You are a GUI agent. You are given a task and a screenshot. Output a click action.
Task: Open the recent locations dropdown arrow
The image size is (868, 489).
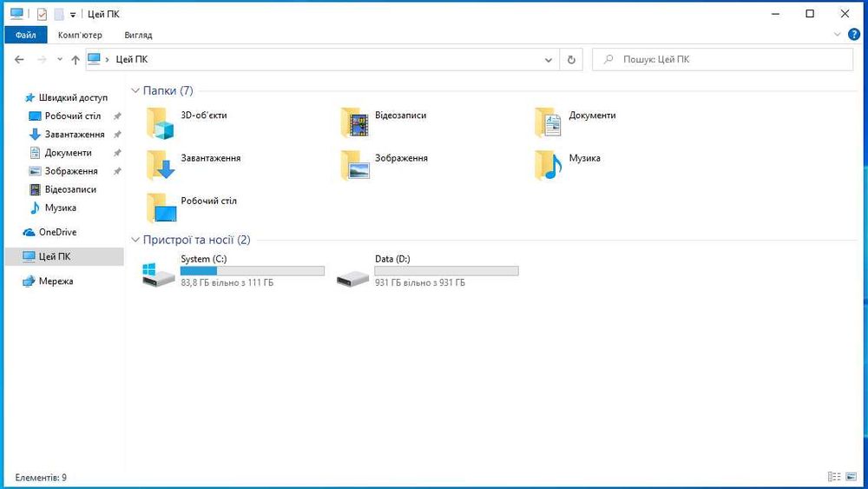(60, 59)
